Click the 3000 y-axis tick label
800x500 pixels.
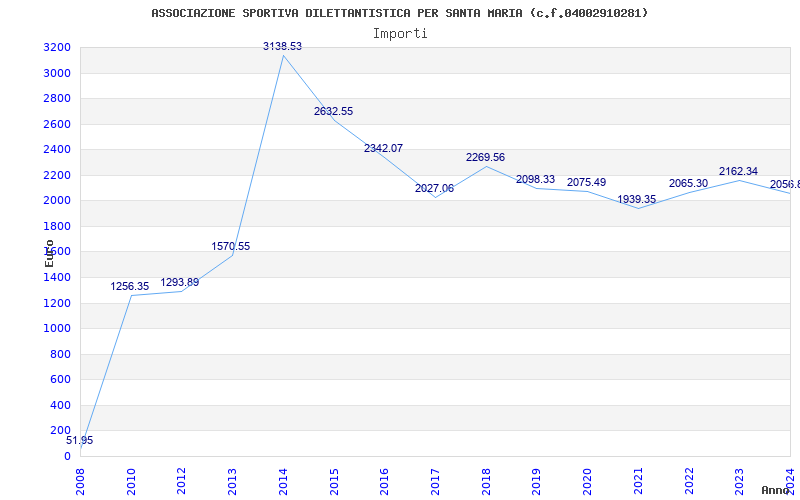coord(58,73)
